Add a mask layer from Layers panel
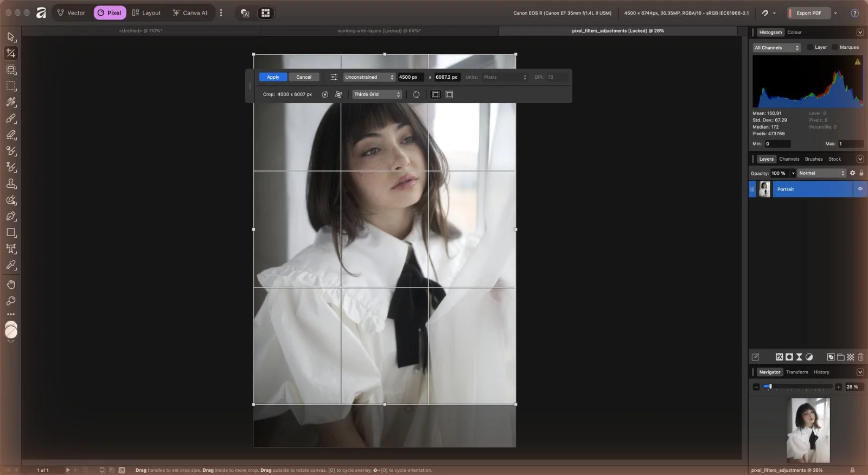Viewport: 868px width, 475px height. [789, 357]
